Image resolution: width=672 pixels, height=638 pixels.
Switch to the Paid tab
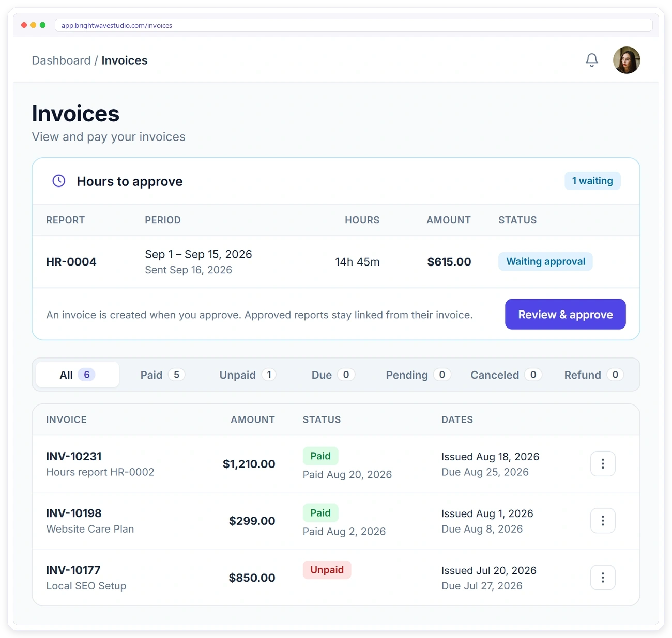(x=162, y=375)
